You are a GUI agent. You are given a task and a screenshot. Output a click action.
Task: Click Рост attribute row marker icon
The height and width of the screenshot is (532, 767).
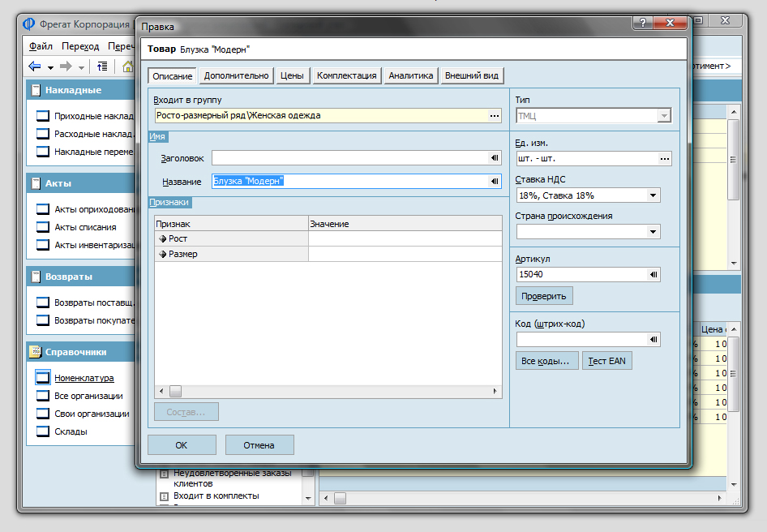[162, 238]
